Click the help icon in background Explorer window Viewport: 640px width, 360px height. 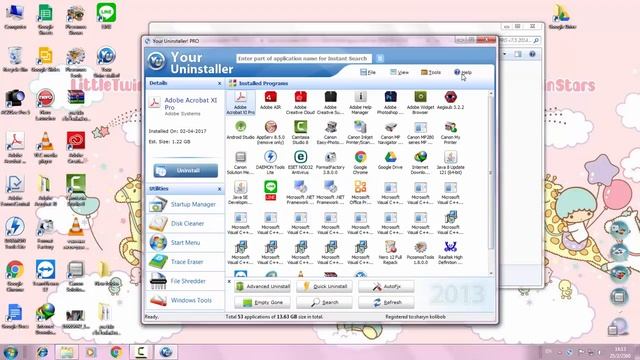532,54
